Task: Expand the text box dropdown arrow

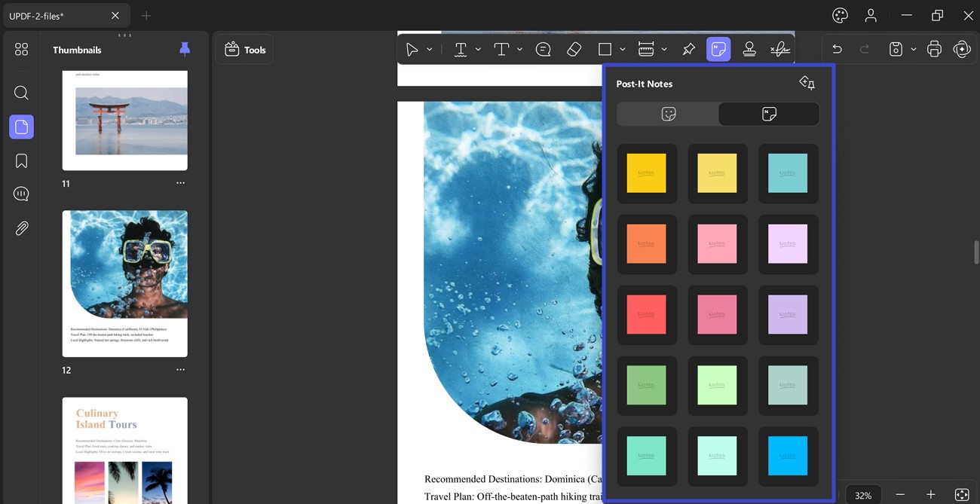Action: (519, 50)
